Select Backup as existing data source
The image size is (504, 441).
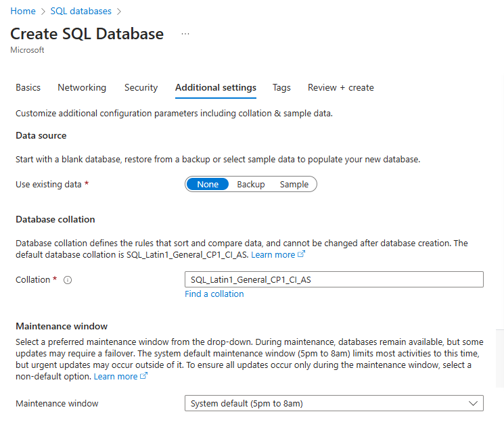point(251,185)
